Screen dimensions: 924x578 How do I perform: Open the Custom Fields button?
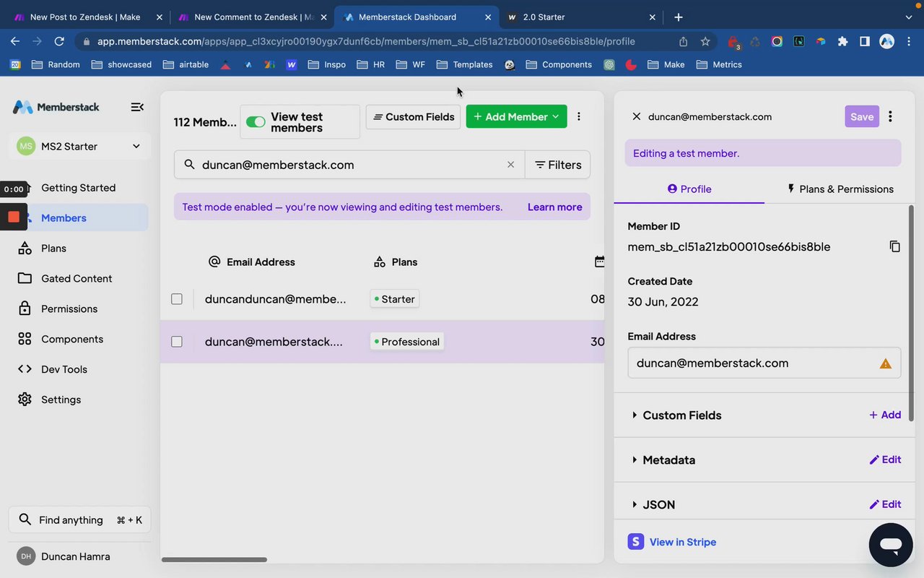(413, 117)
